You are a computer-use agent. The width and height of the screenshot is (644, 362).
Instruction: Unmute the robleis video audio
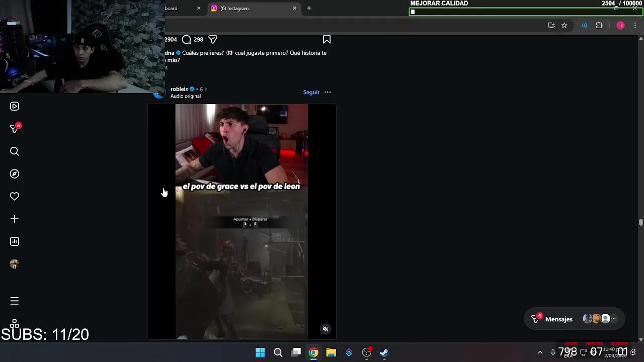pyautogui.click(x=326, y=329)
